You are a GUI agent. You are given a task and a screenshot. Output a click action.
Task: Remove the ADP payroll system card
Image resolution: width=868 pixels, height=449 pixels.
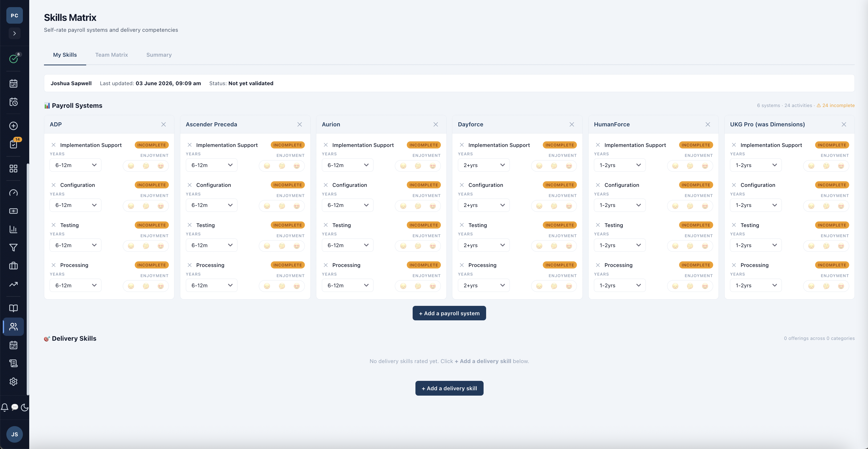[163, 124]
